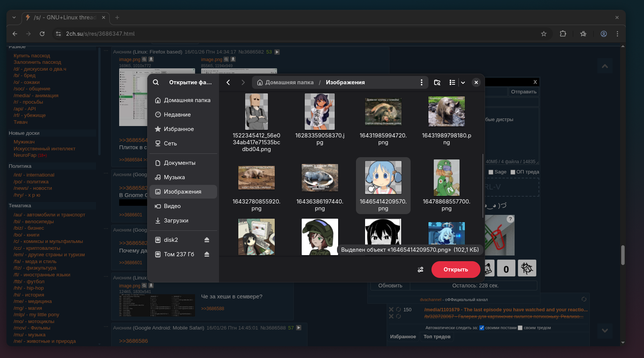
Task: Open a new browser tab
Action: pos(117,17)
